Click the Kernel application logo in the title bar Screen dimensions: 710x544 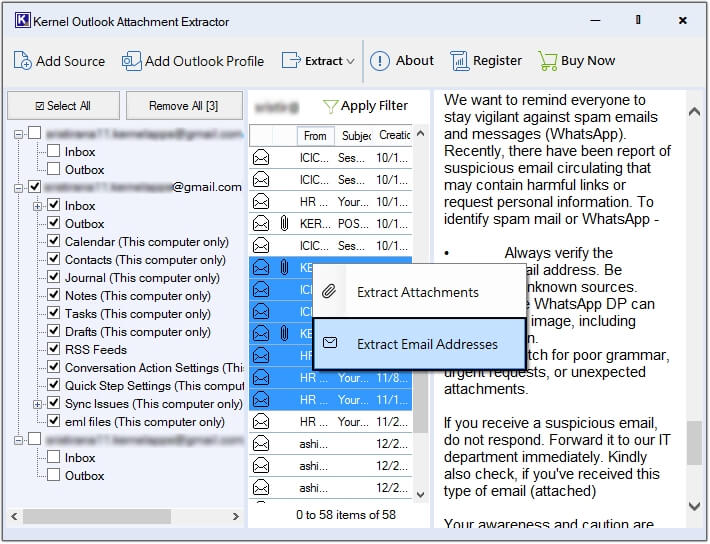[22, 20]
